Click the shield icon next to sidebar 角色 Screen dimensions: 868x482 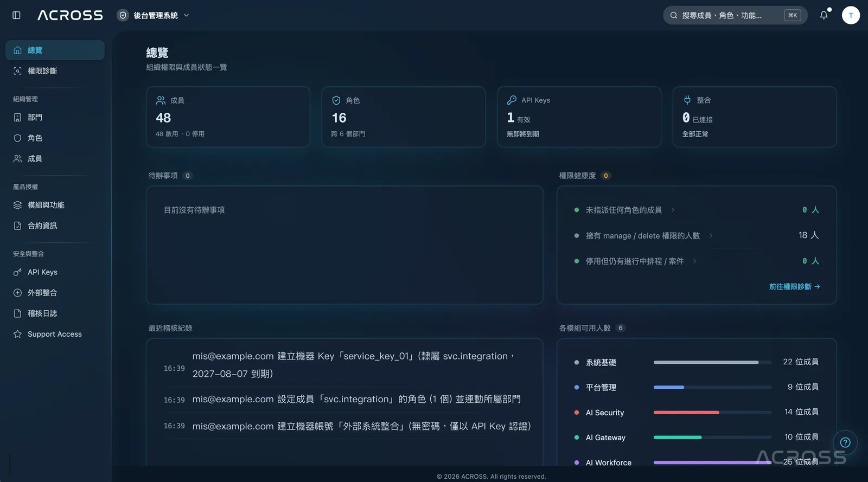(x=17, y=138)
